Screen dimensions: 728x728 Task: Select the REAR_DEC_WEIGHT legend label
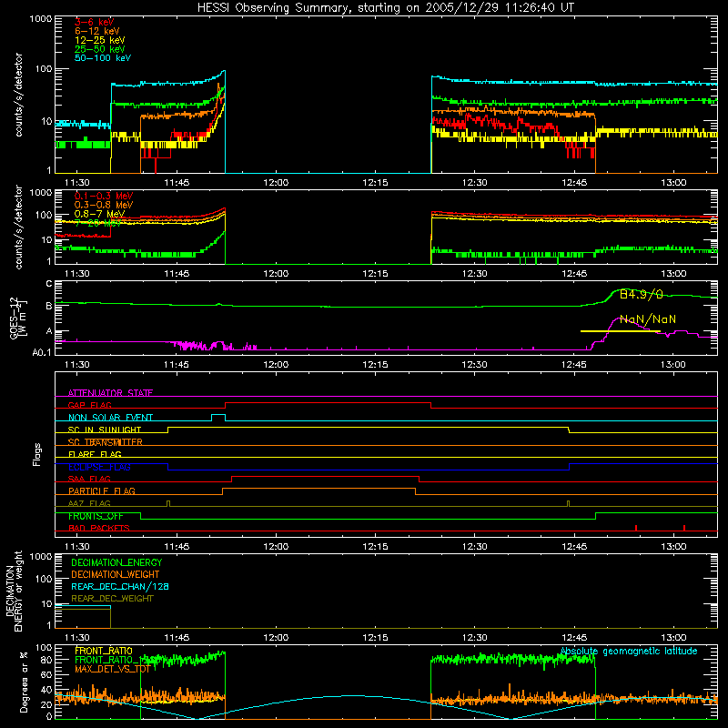click(x=112, y=599)
